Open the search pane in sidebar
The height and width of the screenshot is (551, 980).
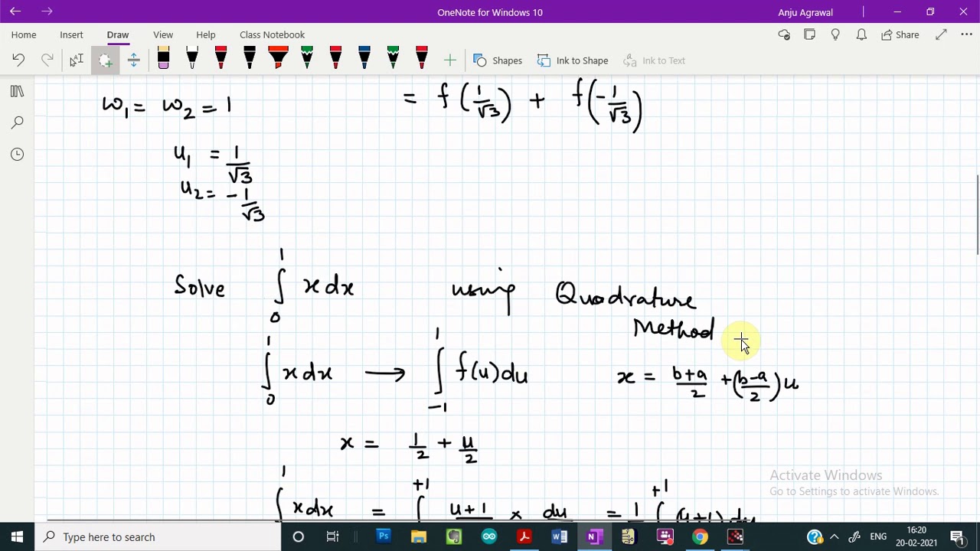point(17,122)
